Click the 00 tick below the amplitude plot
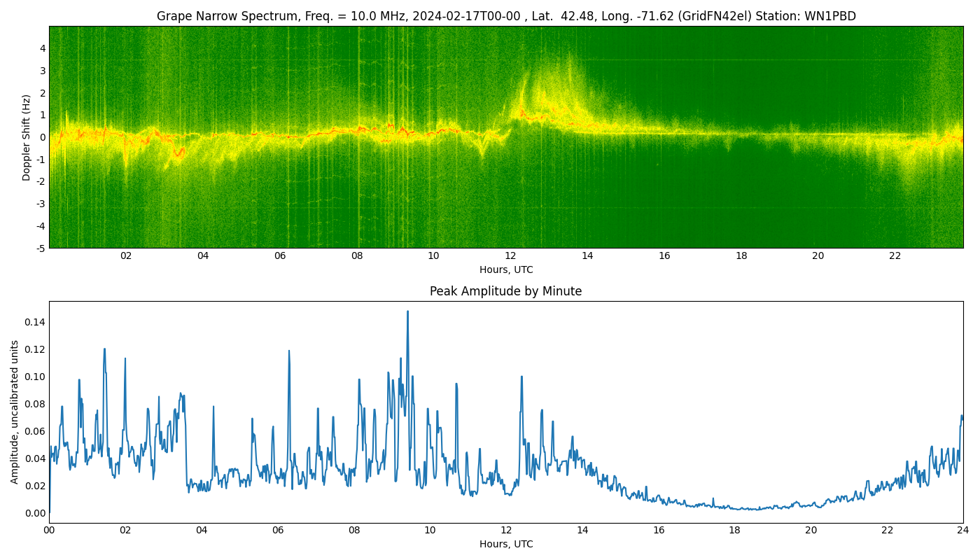This screenshot has height=560, width=980. click(x=49, y=531)
